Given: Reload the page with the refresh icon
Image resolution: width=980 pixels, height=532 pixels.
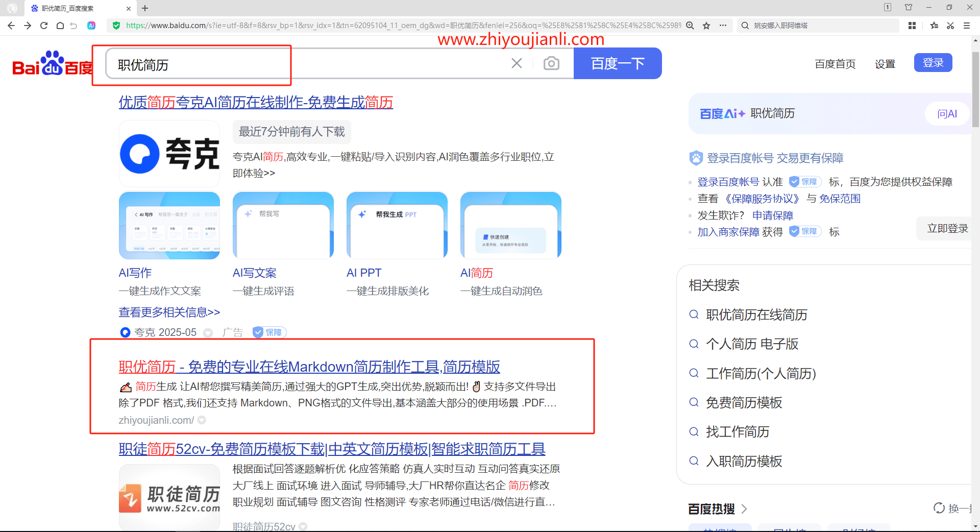Looking at the screenshot, I should coord(44,26).
